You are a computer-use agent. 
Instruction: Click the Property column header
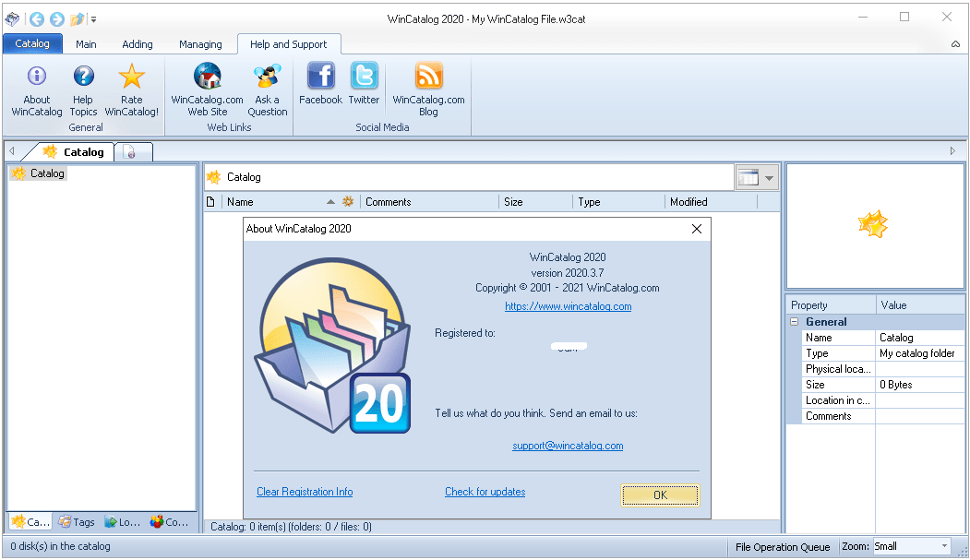point(831,304)
